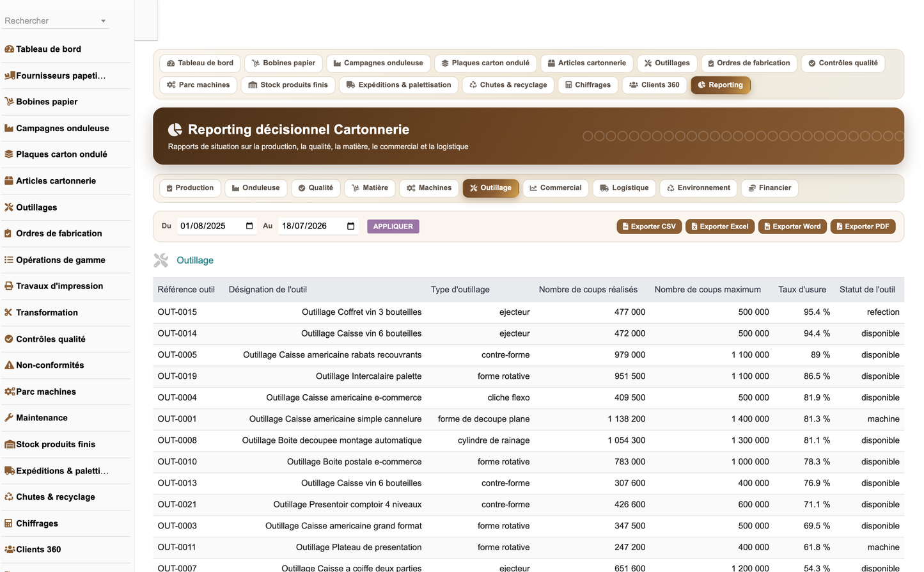Screen dimensions: 924x572
Task: Switch to the Environnement report tab
Action: click(x=698, y=188)
